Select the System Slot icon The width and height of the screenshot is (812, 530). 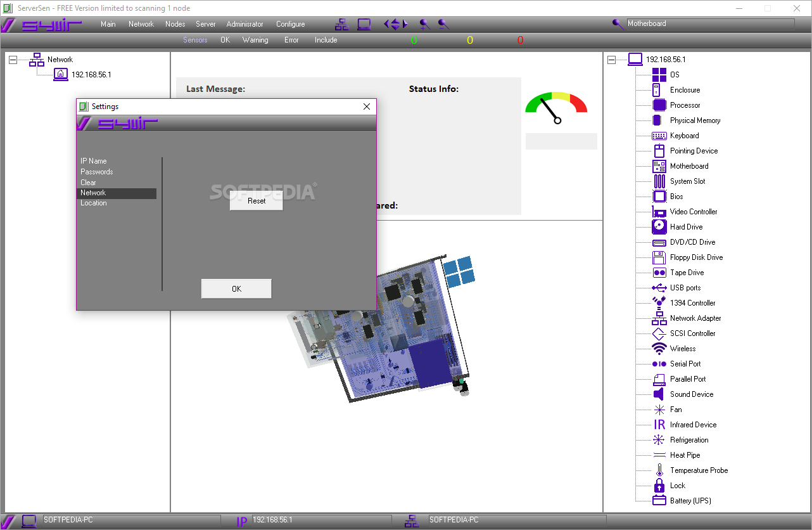pos(659,181)
